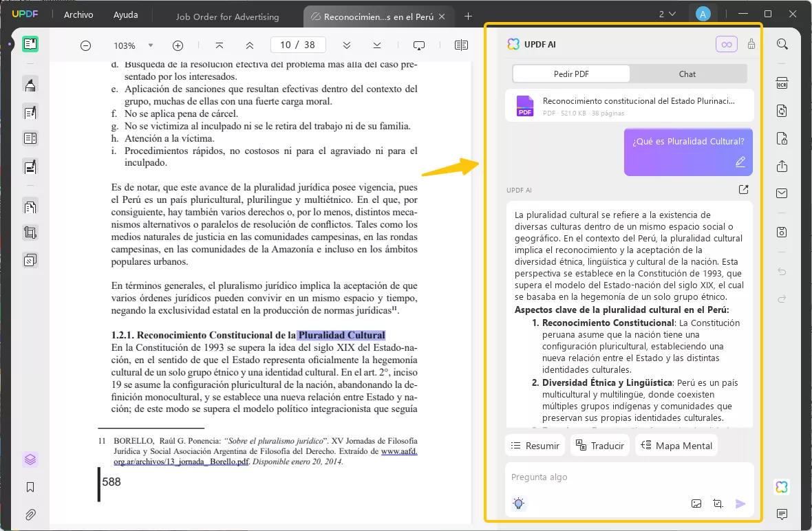Click the Traducir button
The width and height of the screenshot is (812, 531).
[x=600, y=446]
